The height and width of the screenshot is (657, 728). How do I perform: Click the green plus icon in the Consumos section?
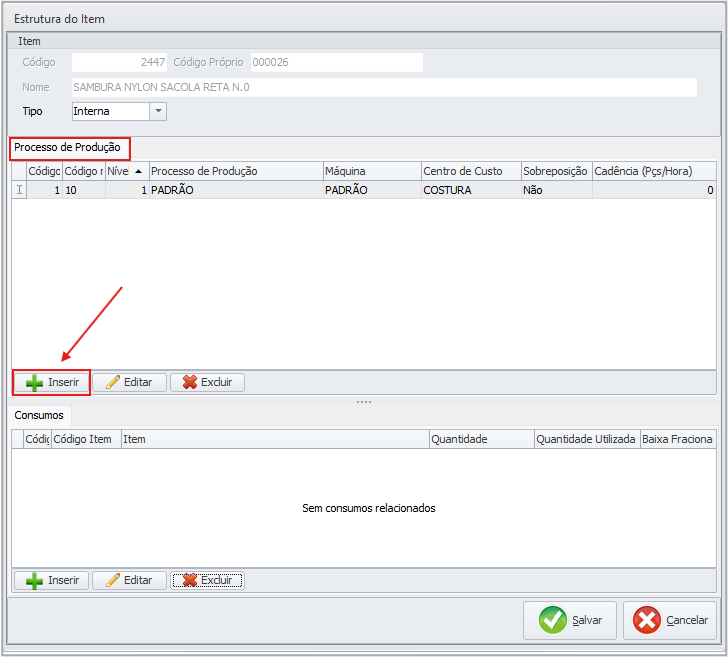(x=34, y=580)
